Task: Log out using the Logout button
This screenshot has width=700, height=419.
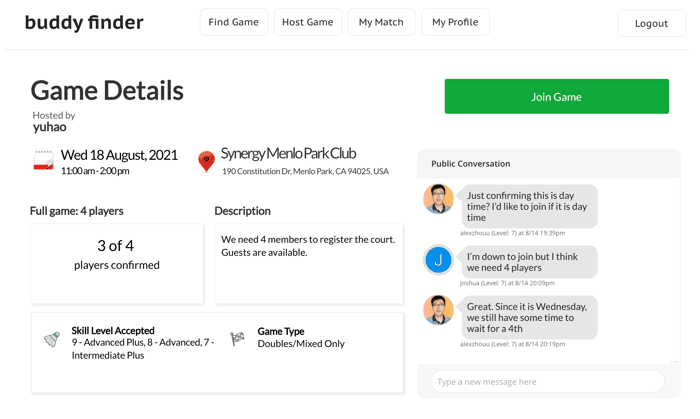Action: (x=651, y=23)
